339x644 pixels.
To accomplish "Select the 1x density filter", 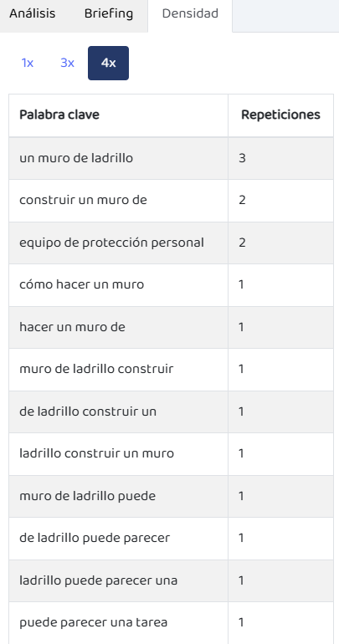I will point(27,64).
